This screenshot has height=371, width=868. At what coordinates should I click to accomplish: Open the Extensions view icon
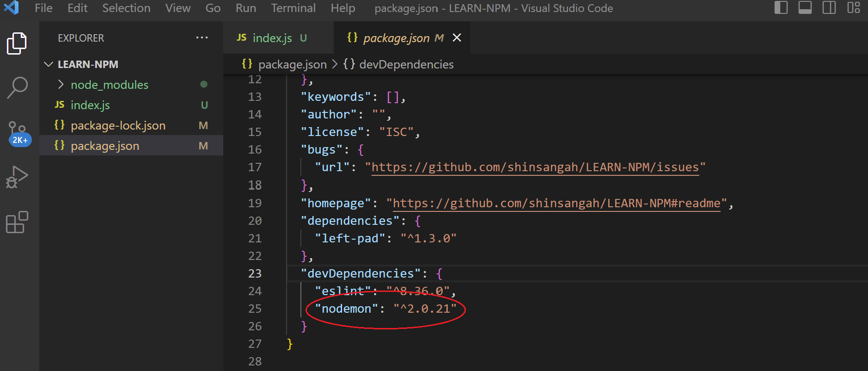click(x=17, y=222)
